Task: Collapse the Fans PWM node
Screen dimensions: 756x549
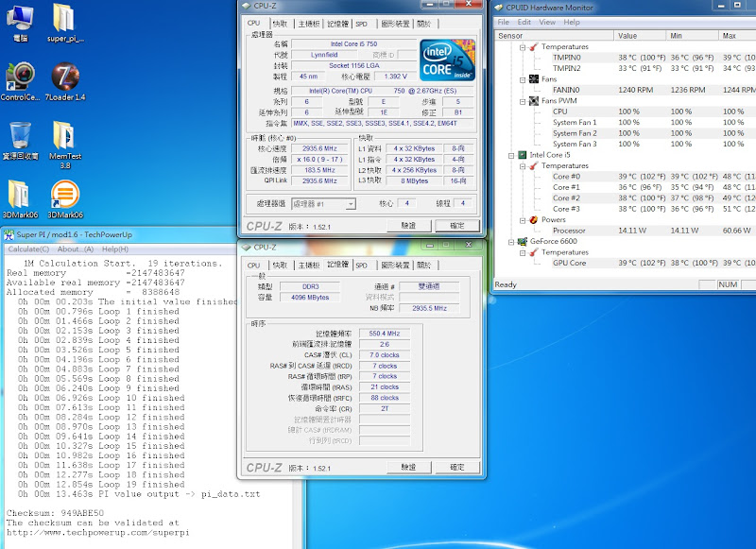Action: pos(523,101)
